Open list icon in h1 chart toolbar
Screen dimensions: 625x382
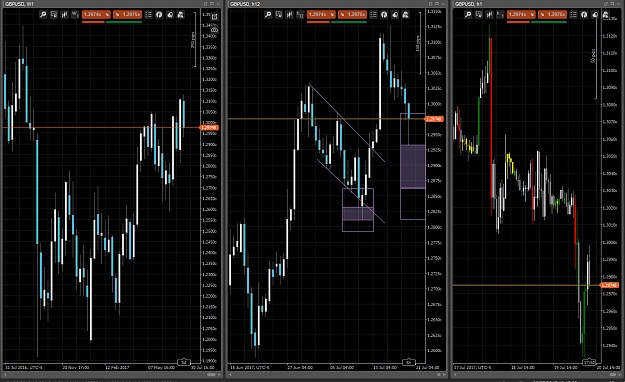tap(574, 15)
